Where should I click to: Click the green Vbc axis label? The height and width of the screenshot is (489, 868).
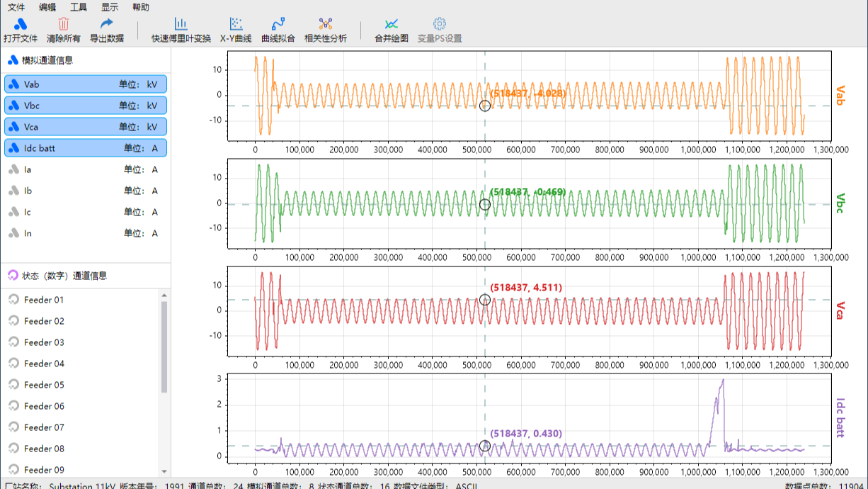[x=840, y=203]
